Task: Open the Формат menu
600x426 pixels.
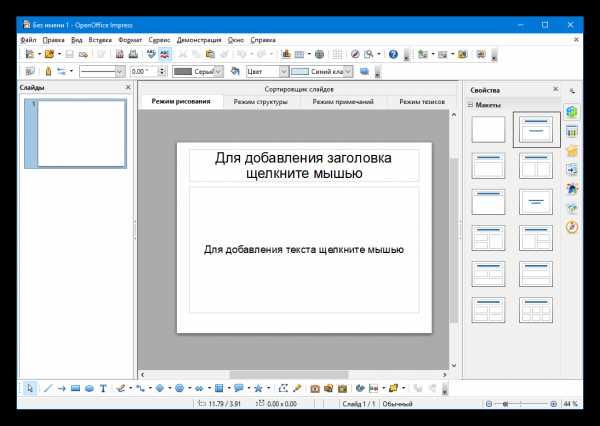Action: click(x=130, y=40)
